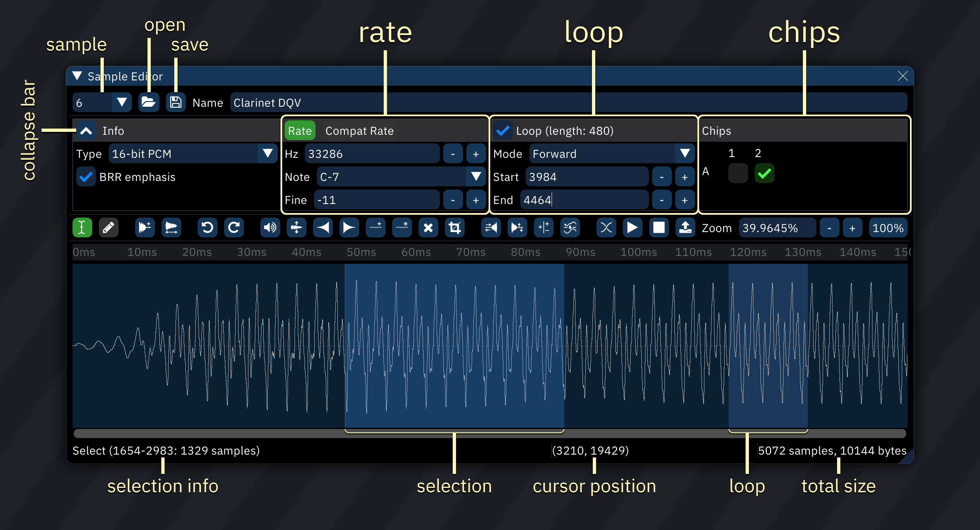This screenshot has height=530, width=980.
Task: Open the Amplify (volume) tool
Action: (270, 227)
